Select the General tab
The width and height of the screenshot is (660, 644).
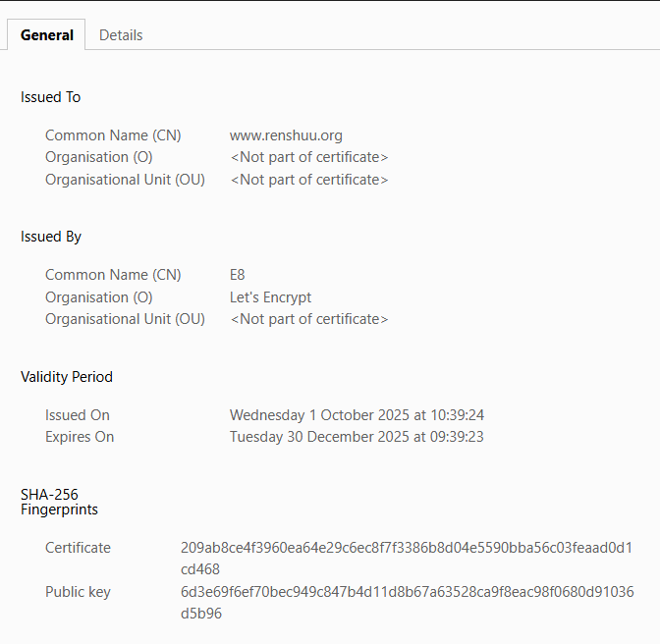tap(47, 35)
